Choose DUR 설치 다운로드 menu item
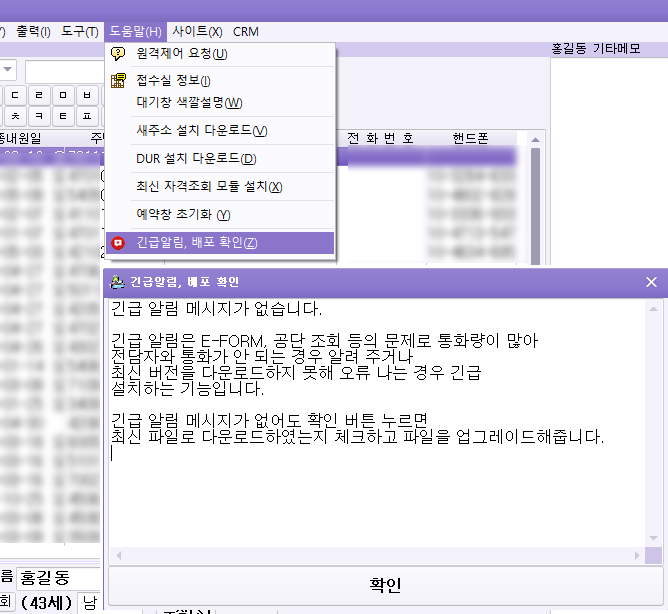668x614 pixels. pyautogui.click(x=196, y=158)
